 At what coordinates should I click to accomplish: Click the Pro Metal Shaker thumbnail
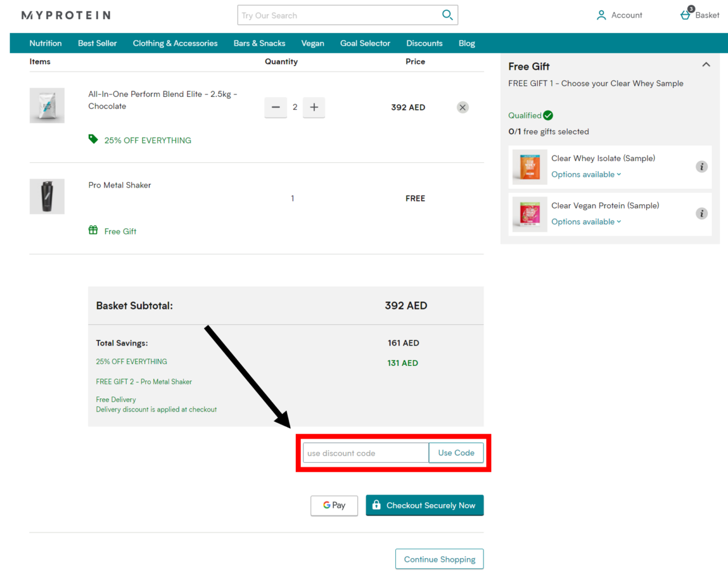click(47, 196)
